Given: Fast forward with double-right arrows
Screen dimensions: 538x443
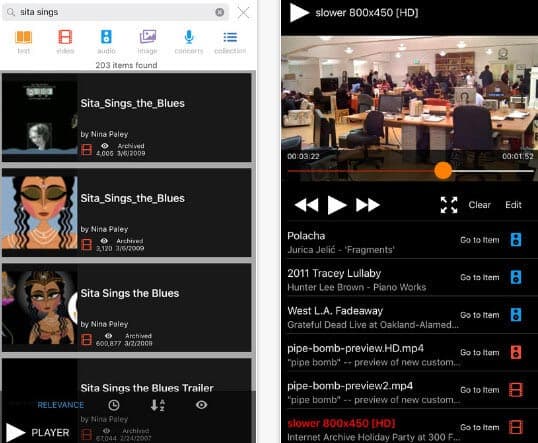Looking at the screenshot, I should (368, 205).
